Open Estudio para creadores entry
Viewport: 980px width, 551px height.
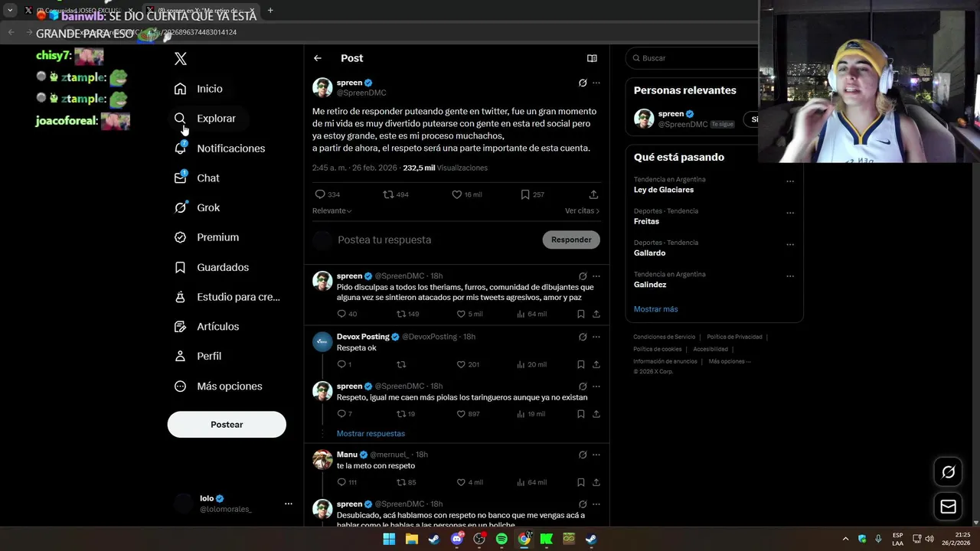[227, 297]
